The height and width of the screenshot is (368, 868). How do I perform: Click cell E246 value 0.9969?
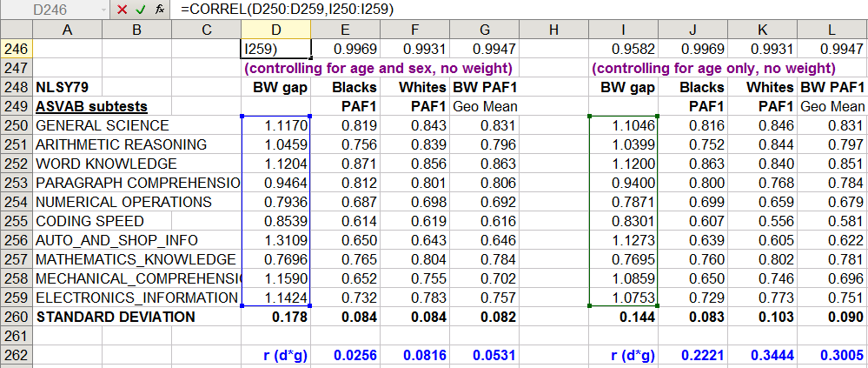click(346, 50)
